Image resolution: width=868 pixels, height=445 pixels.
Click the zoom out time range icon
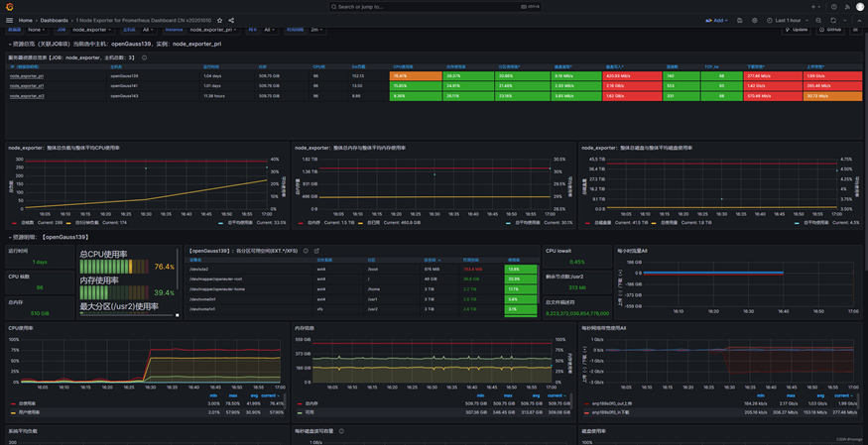pyautogui.click(x=818, y=20)
